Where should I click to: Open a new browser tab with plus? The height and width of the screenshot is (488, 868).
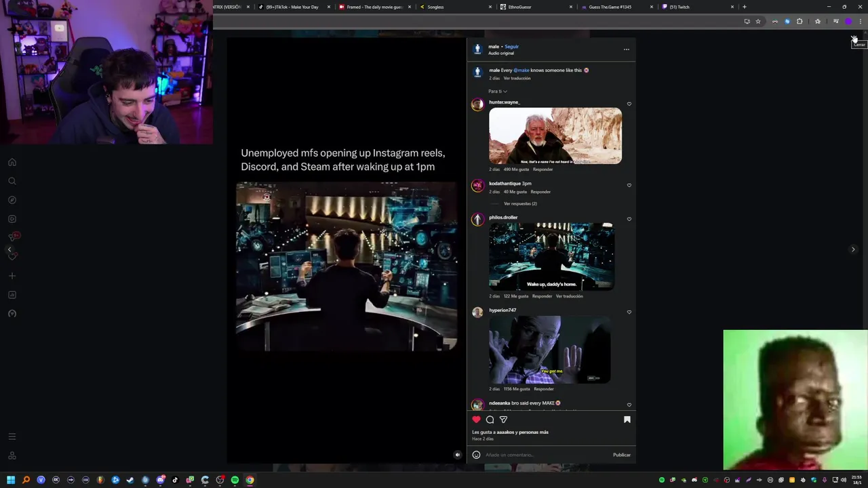pos(745,7)
